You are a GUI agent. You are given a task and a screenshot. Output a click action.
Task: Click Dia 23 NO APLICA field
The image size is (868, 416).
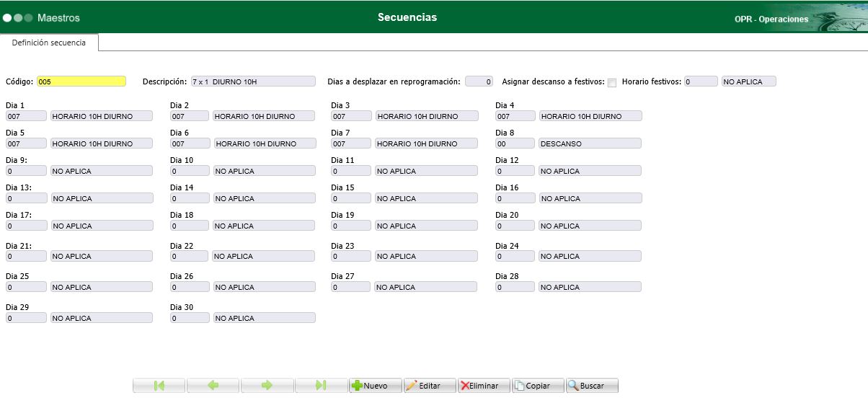(x=427, y=256)
